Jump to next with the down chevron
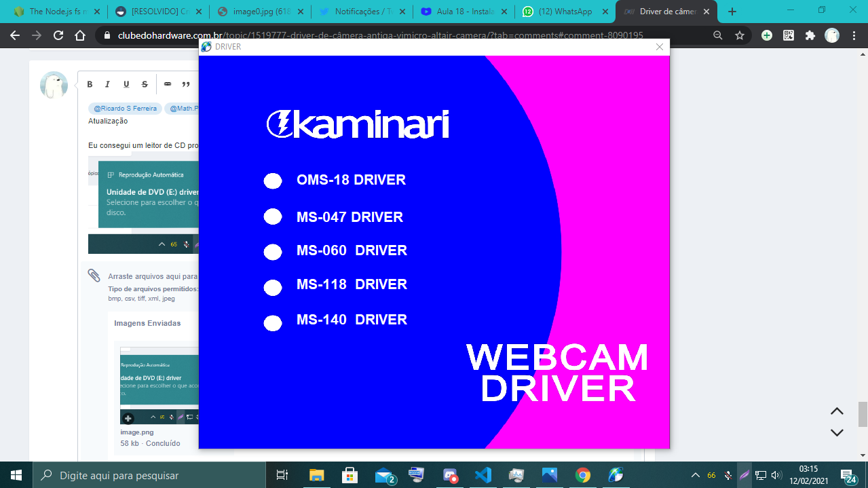868x488 pixels. (837, 432)
